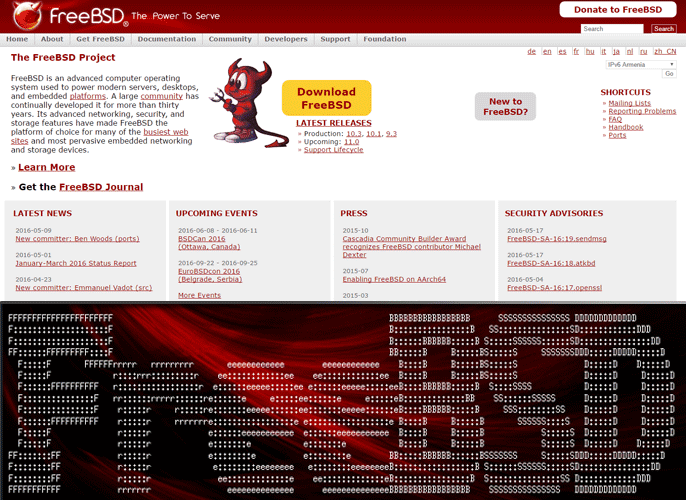
Task: Click the LATEST NEWS heading
Action: click(x=42, y=213)
